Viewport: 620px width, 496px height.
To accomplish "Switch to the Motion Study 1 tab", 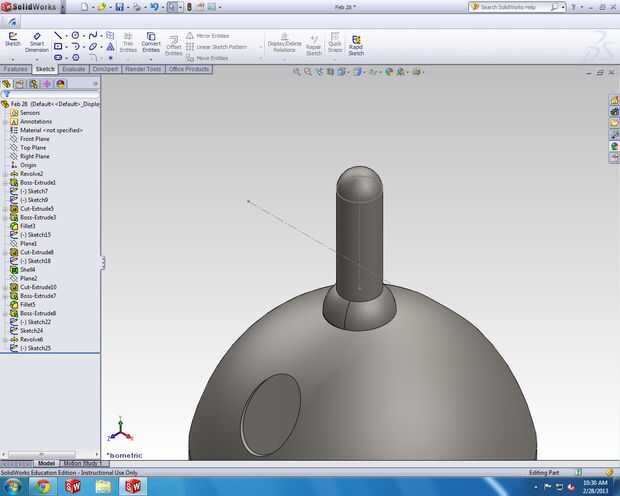I will tap(81, 464).
